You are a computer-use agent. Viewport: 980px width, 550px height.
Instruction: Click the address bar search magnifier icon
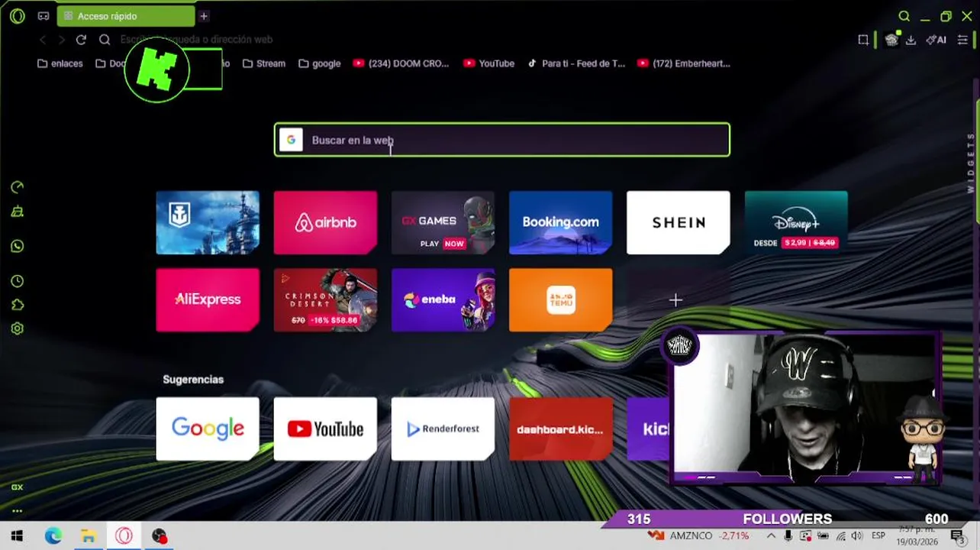tap(105, 40)
